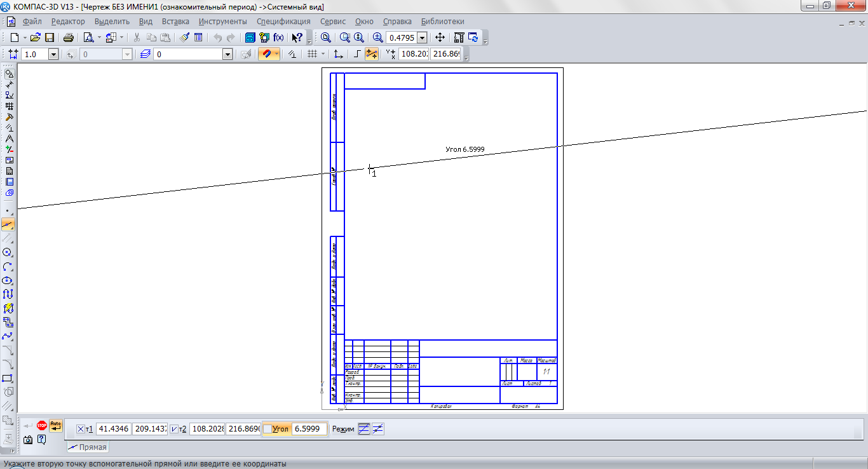This screenshot has height=469, width=868.
Task: Open the Сервис menu
Action: click(333, 22)
